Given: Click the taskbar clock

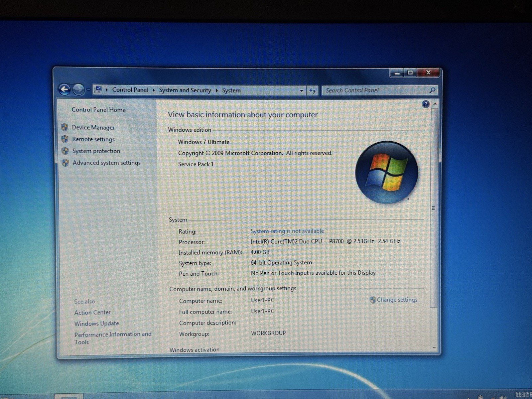Looking at the screenshot, I should [523, 395].
